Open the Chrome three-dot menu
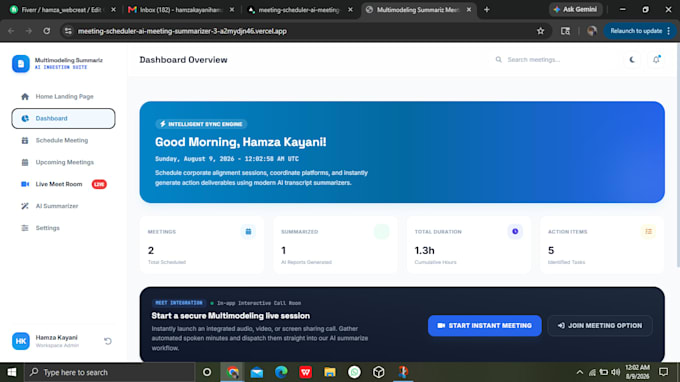Screen dimensions: 680x382 (x=669, y=31)
